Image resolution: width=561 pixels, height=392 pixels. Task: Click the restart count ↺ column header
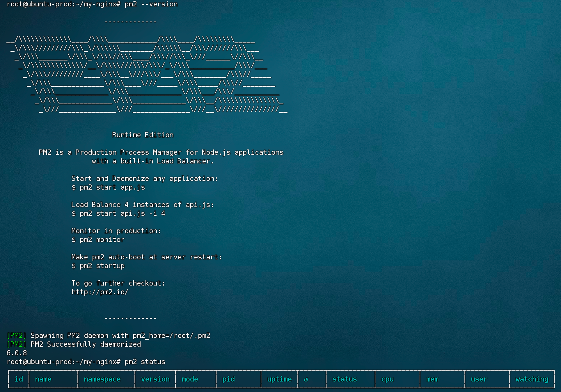pyautogui.click(x=306, y=379)
